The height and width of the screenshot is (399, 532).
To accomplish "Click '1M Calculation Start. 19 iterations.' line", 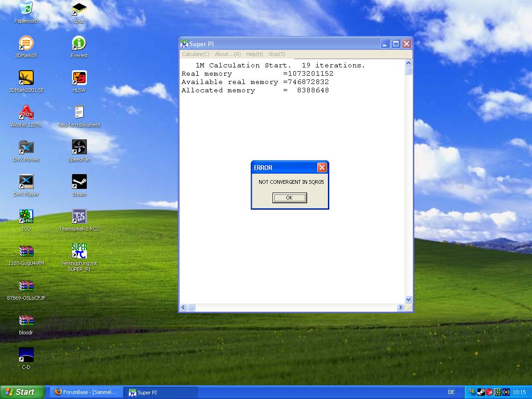I will click(x=280, y=66).
